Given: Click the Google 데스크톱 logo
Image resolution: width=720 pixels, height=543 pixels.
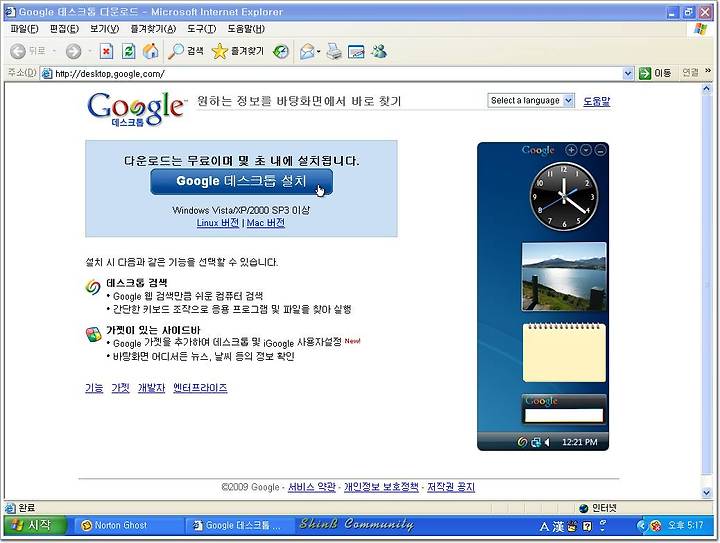Looking at the screenshot, I should pos(136,109).
